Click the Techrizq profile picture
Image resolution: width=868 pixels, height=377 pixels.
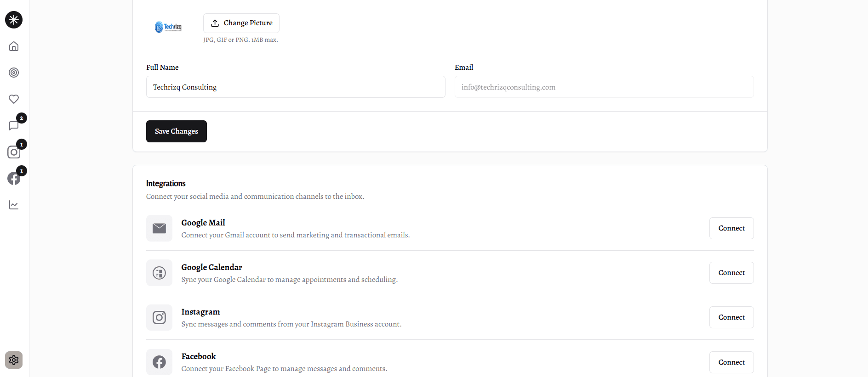pyautogui.click(x=168, y=27)
